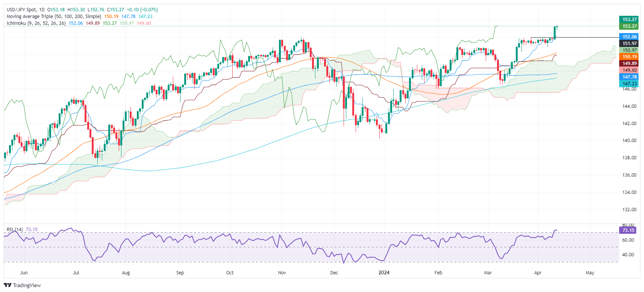Select the RSI (14) indicator legend
The image size is (644, 292).
click(15, 230)
